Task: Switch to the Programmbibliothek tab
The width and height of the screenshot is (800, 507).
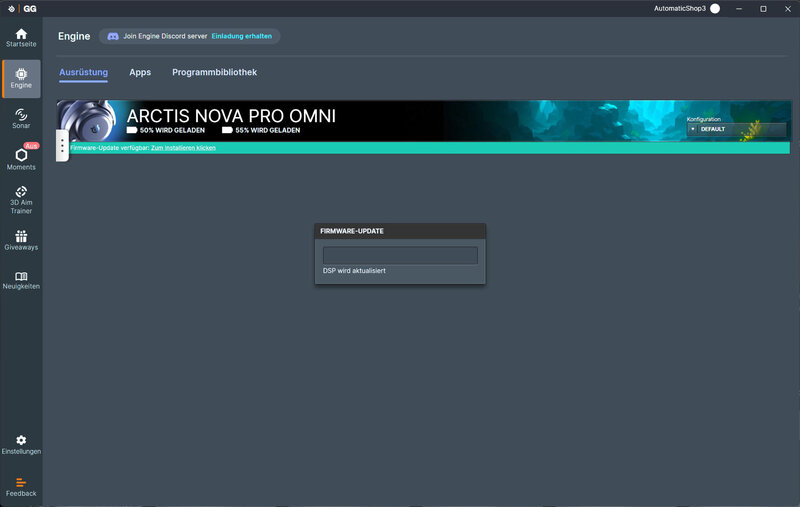Action: tap(214, 72)
